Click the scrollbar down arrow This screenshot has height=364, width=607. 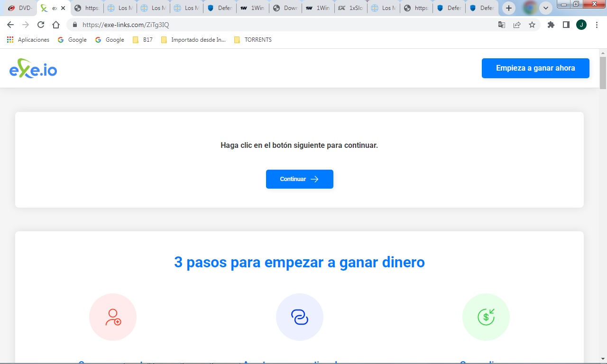coord(603,359)
